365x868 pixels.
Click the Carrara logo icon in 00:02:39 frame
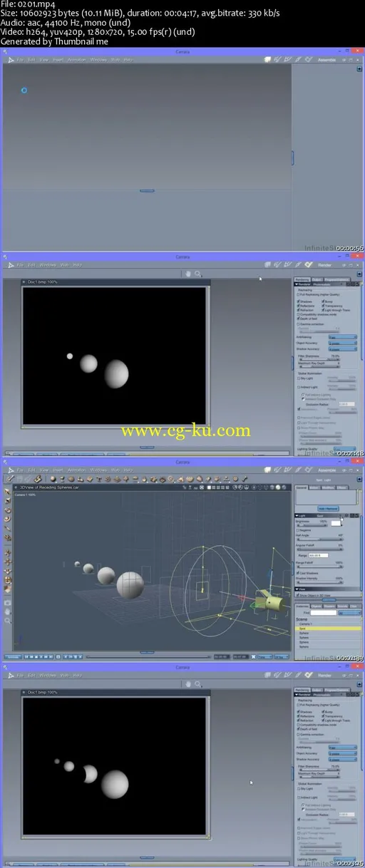[x=11, y=470]
